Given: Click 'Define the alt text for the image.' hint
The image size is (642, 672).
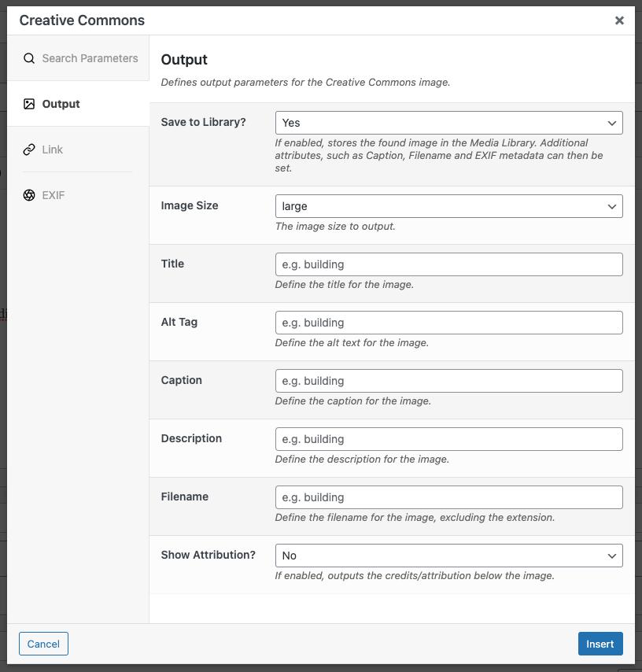Looking at the screenshot, I should point(352,343).
